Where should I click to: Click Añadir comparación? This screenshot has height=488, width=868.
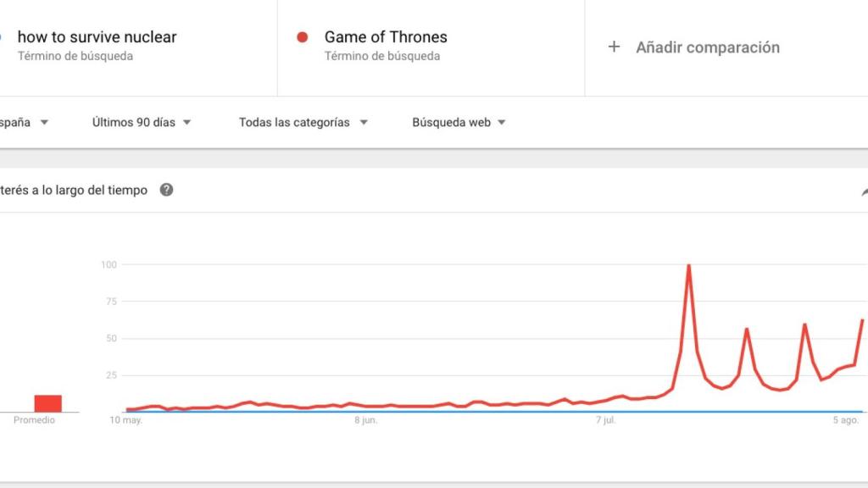click(x=707, y=47)
